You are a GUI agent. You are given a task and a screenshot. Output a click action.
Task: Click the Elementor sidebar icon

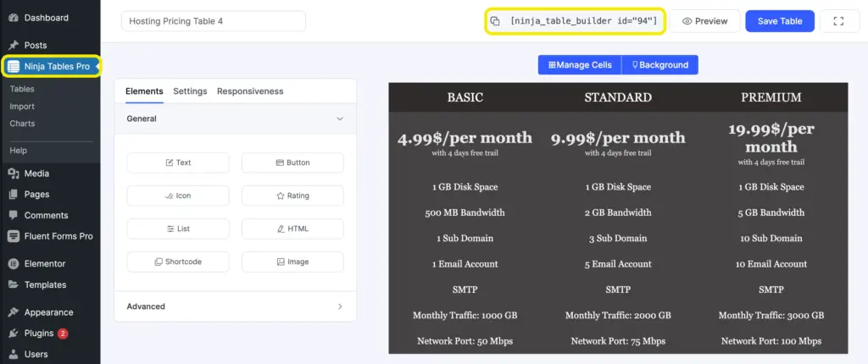click(14, 263)
